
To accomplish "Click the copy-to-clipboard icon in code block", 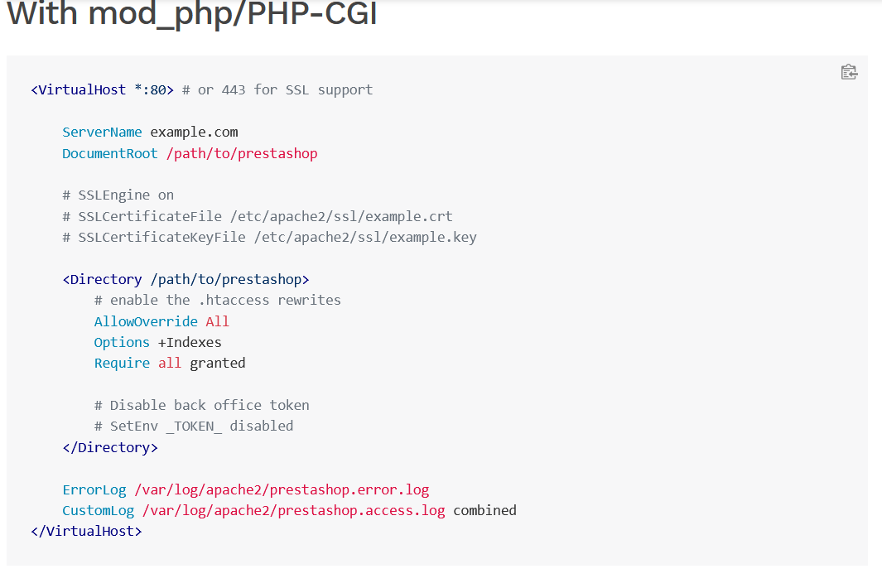I will pos(849,72).
